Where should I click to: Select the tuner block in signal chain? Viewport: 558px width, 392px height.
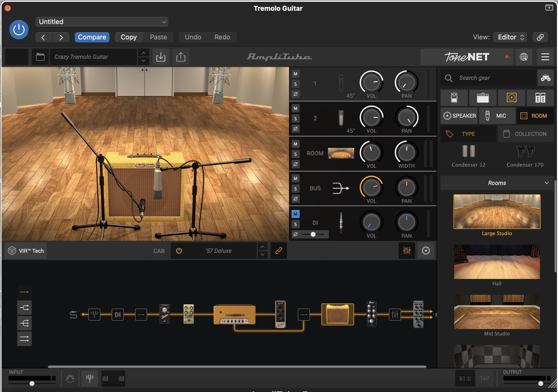coord(94,314)
